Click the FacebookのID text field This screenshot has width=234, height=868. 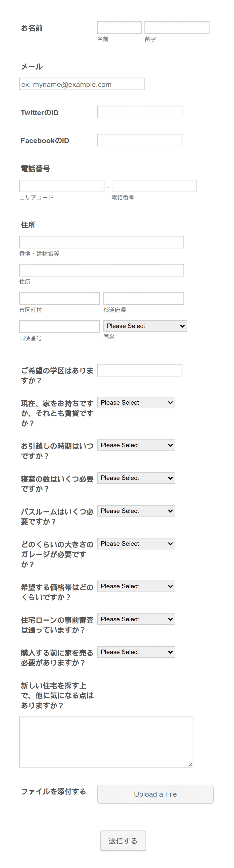pyautogui.click(x=140, y=140)
